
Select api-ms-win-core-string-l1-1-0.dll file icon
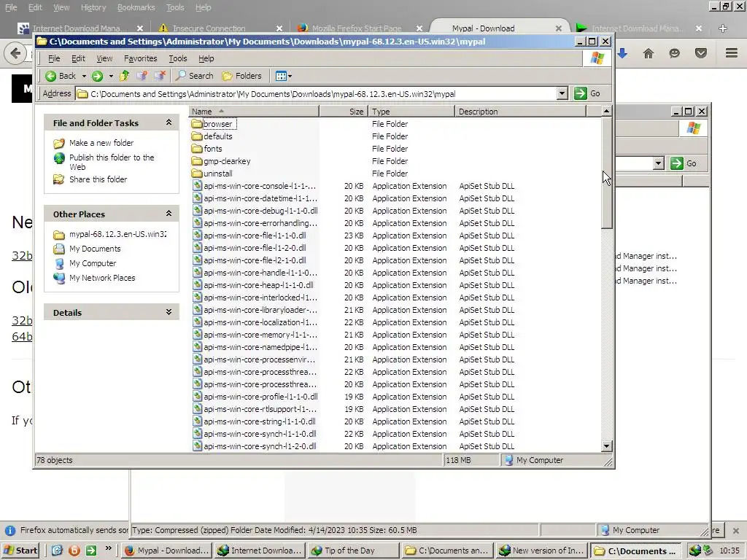coord(197,421)
